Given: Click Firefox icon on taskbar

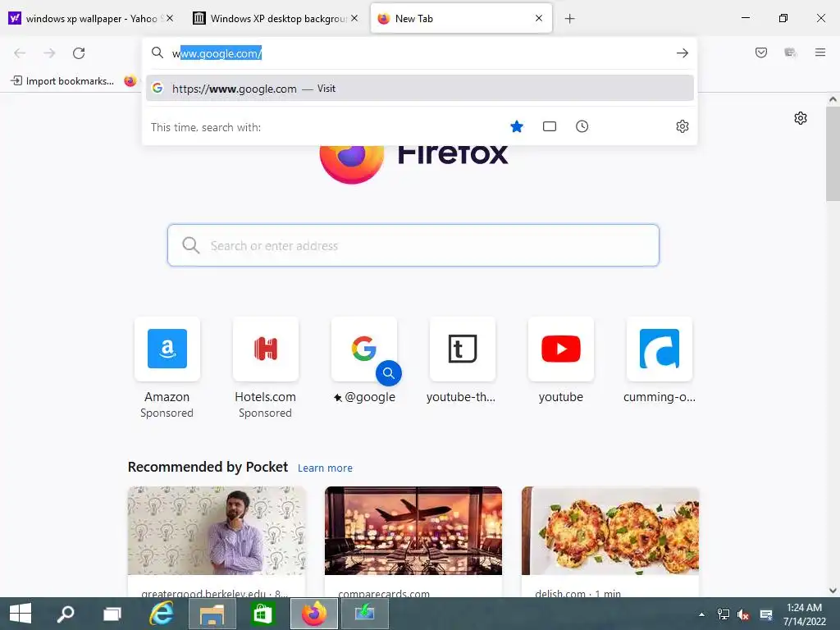Looking at the screenshot, I should tap(314, 614).
